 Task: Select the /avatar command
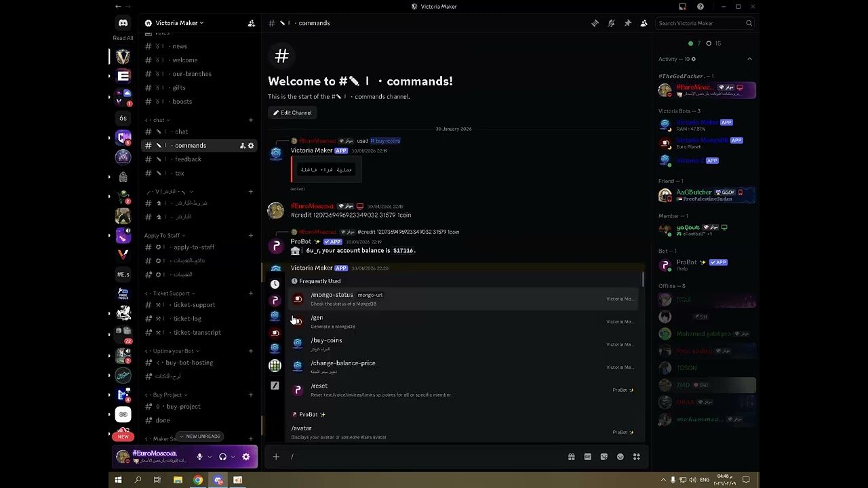point(463,432)
